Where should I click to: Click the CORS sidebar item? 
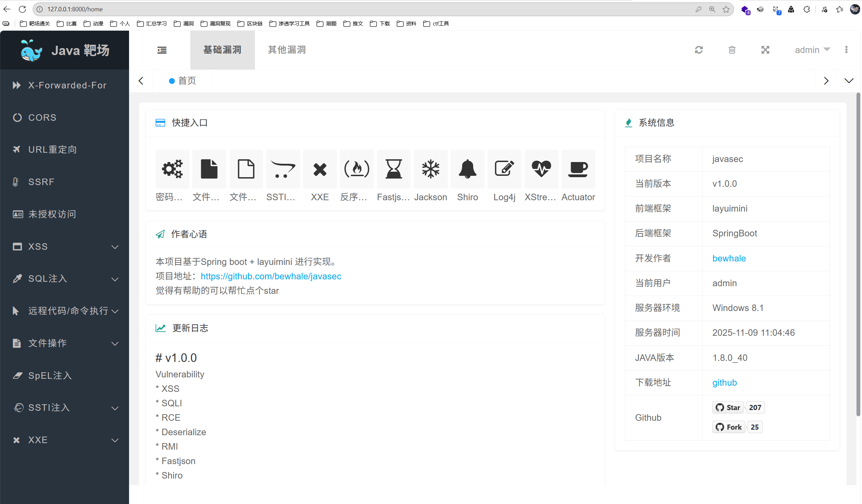[42, 118]
